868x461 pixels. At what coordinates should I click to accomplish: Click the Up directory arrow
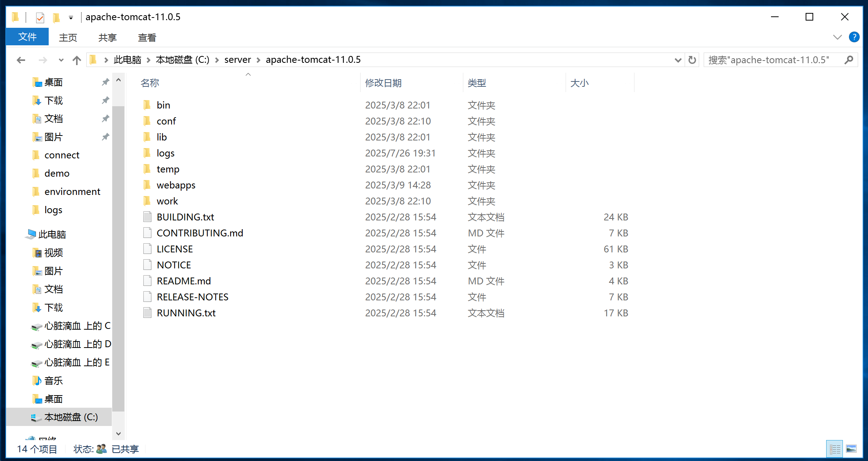click(x=77, y=60)
